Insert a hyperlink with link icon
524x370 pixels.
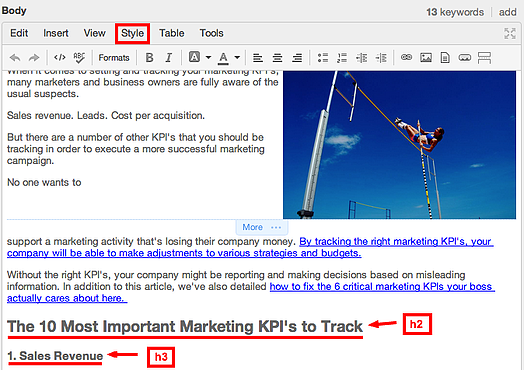tap(406, 57)
